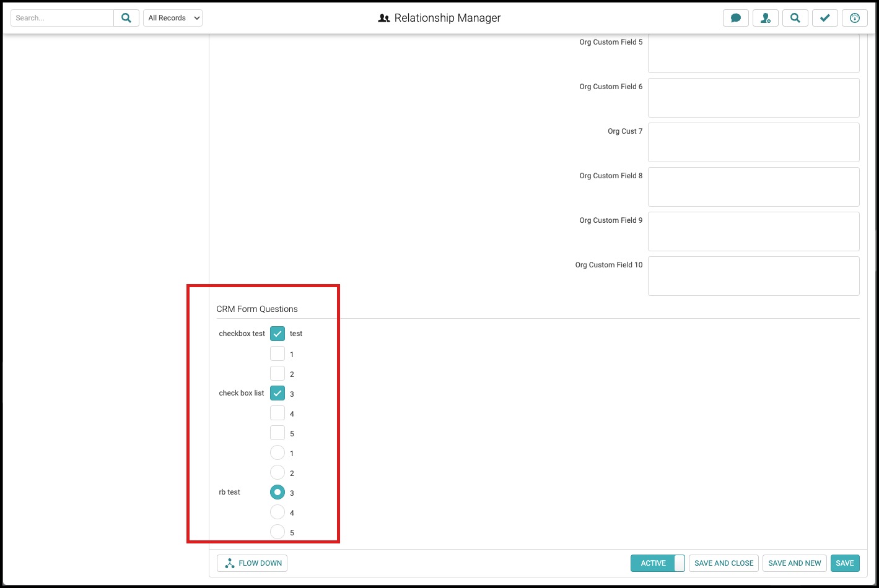The height and width of the screenshot is (588, 879).
Task: Select radio option 1 in rb test
Action: coord(278,452)
